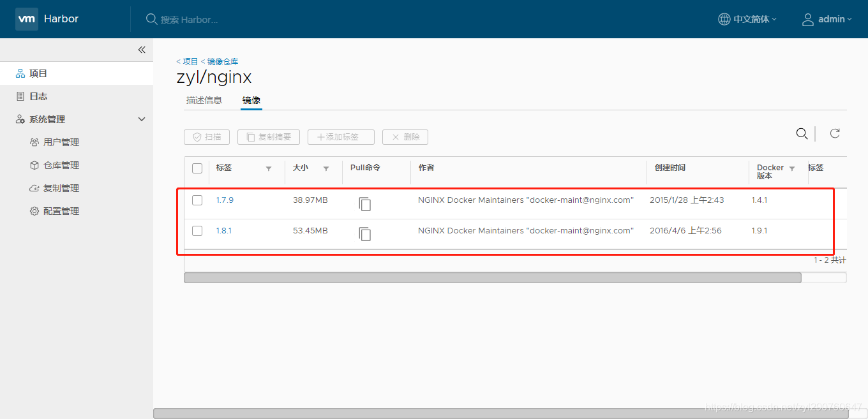Click the 2015/1/28 上午2:43 date cell
The width and height of the screenshot is (868, 419).
point(687,200)
